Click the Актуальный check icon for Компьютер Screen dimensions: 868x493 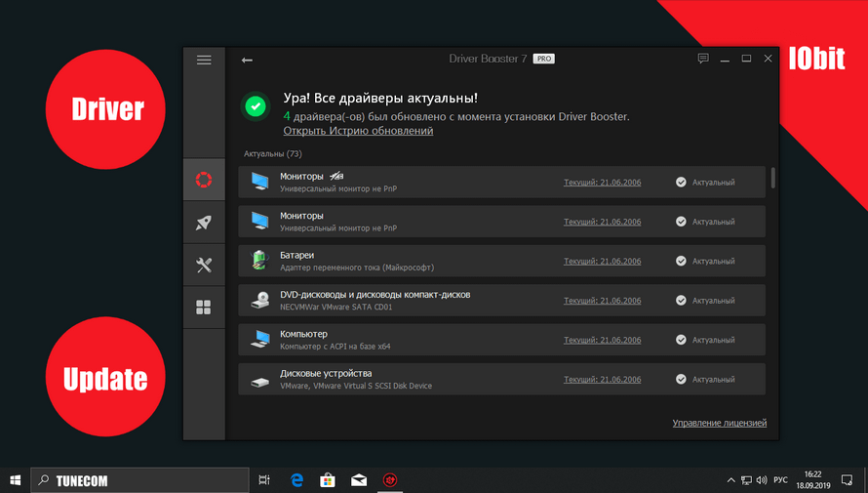(681, 340)
